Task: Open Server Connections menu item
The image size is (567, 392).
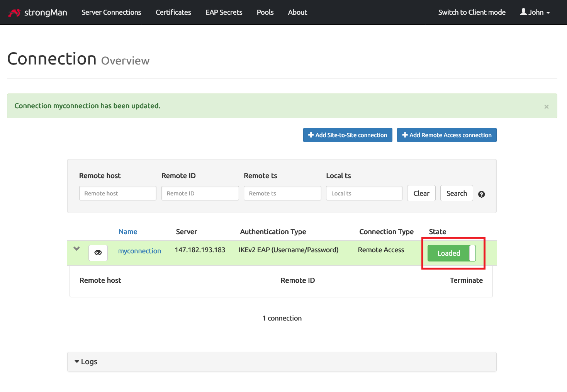Action: (x=111, y=12)
